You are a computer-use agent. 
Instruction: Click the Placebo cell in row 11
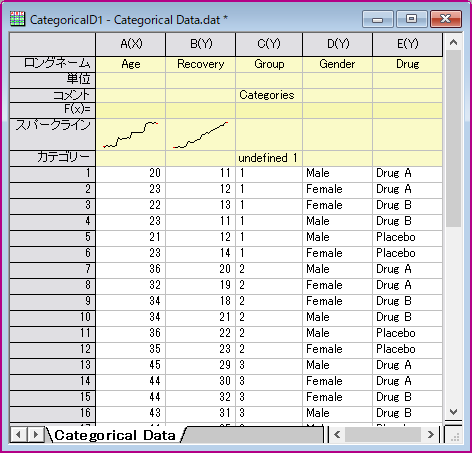click(x=408, y=334)
